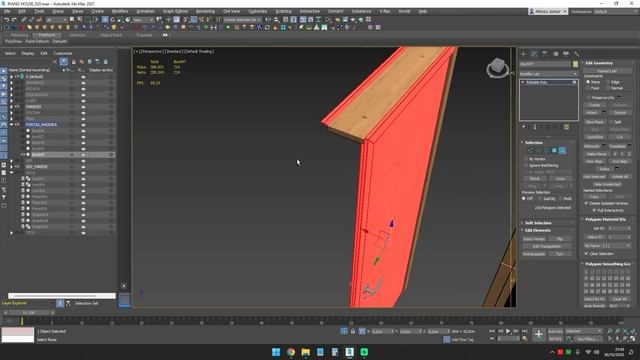Expand Editable Poly in modifier stack
This screenshot has width=640, height=360.
point(523,82)
